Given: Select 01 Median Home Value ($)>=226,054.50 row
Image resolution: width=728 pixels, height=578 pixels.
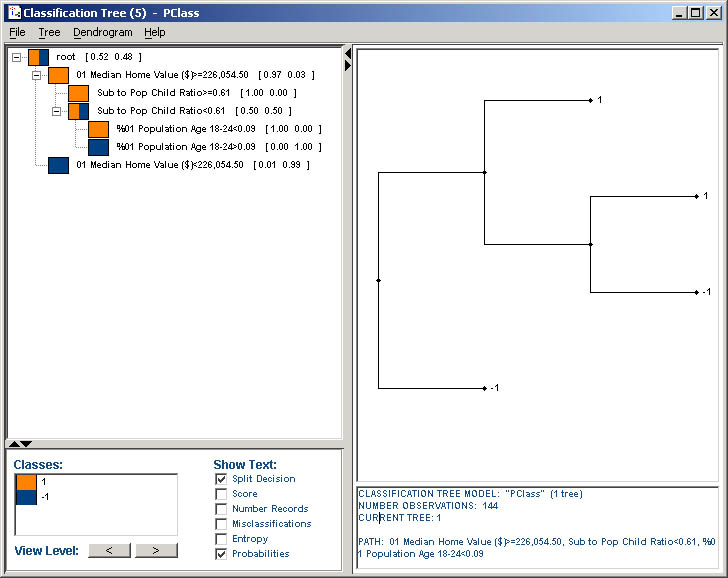Looking at the screenshot, I should [x=195, y=75].
